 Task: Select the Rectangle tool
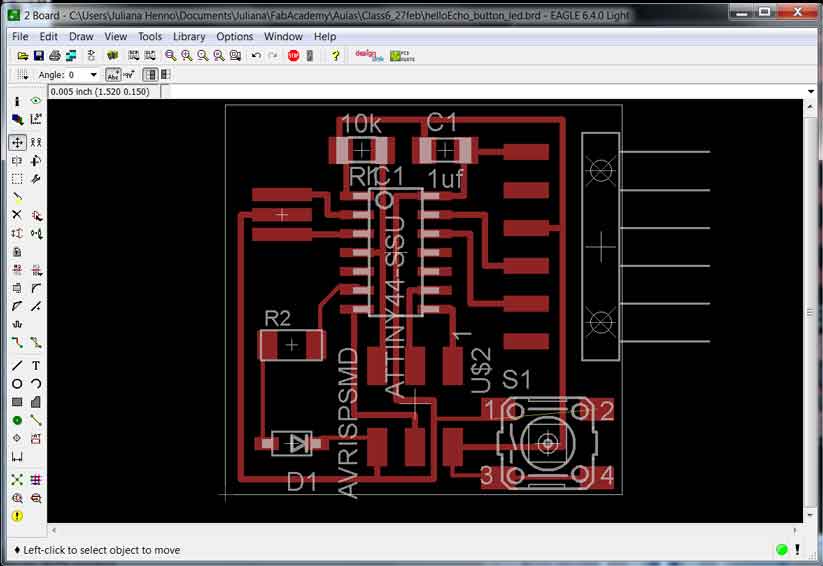[x=17, y=402]
